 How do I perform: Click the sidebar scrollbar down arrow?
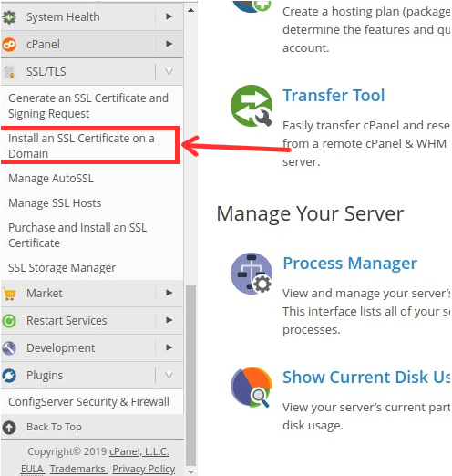[190, 471]
